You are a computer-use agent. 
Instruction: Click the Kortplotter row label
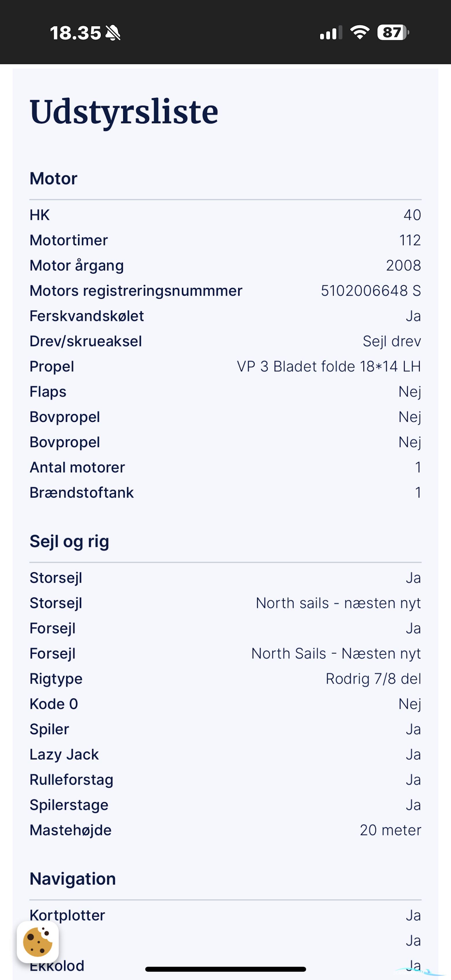67,915
